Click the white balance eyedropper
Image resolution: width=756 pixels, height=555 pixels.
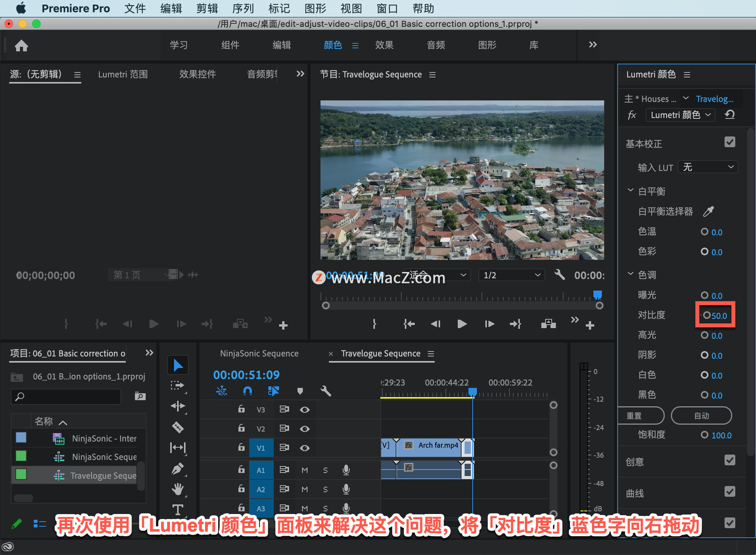(x=708, y=211)
